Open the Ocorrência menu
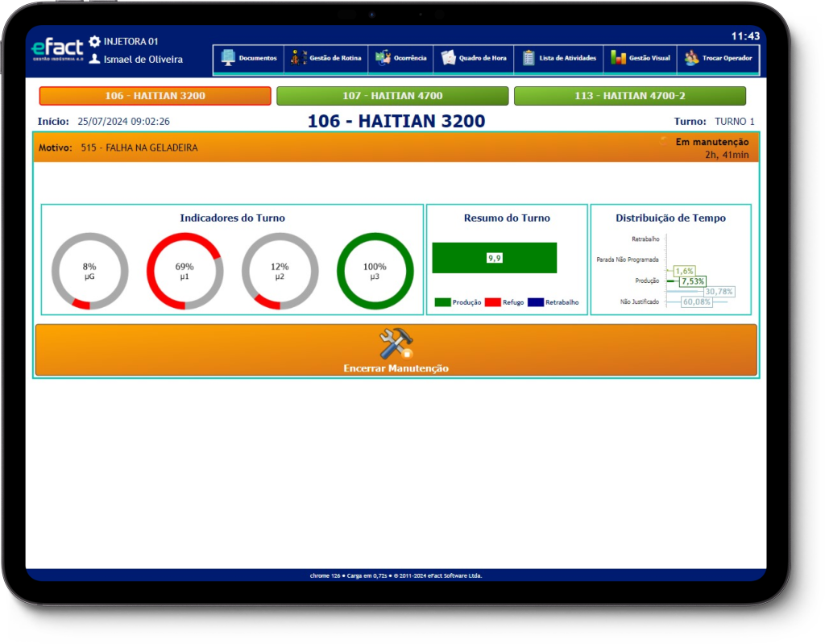Viewport: 825px width, 644px height. click(401, 59)
